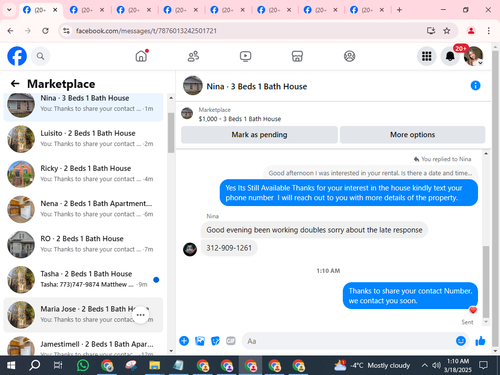Open Chrome three-dot menu
Screen dimensions: 500x375
(489, 31)
